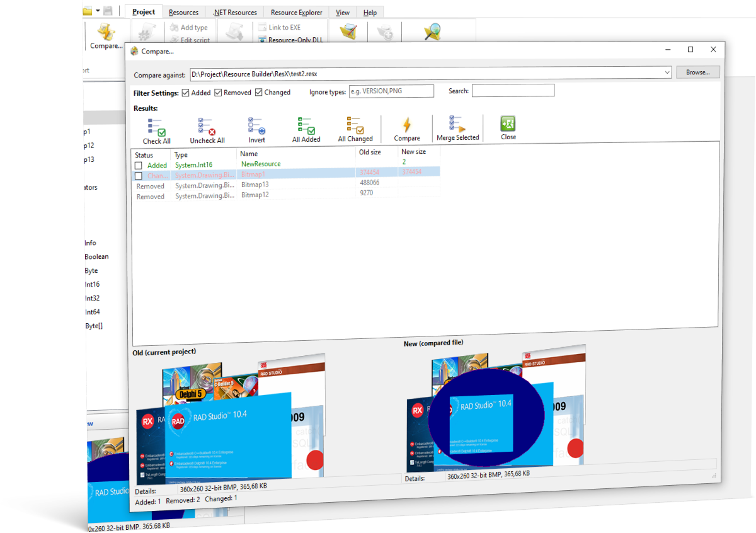Viewport: 756px width, 533px height.
Task: Click the hash script ribbon icon
Action: 147,33
